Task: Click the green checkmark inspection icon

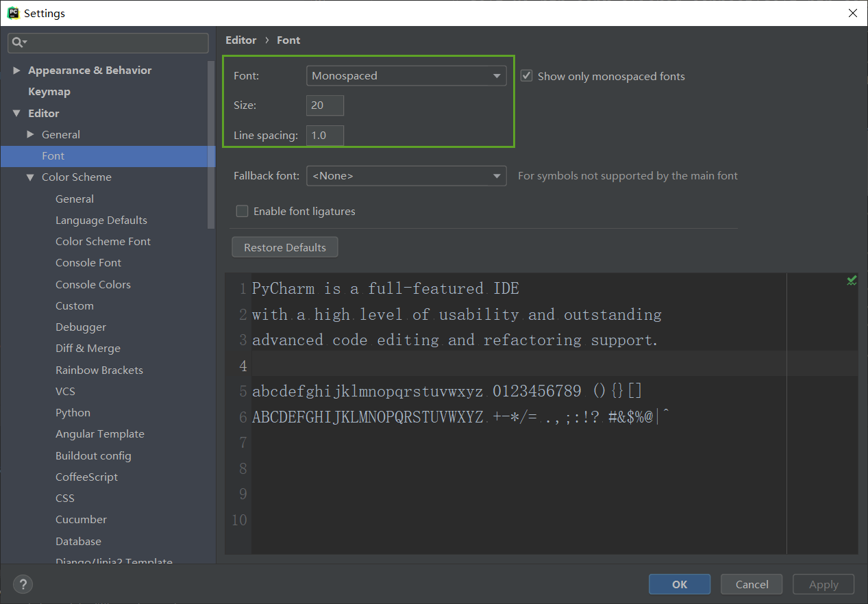Action: (852, 281)
